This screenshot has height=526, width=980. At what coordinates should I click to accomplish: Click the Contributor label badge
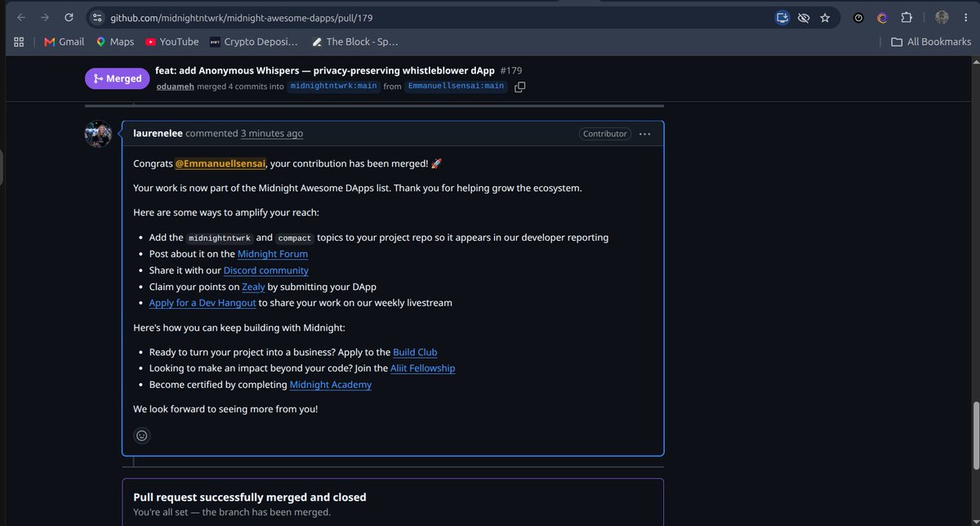605,134
